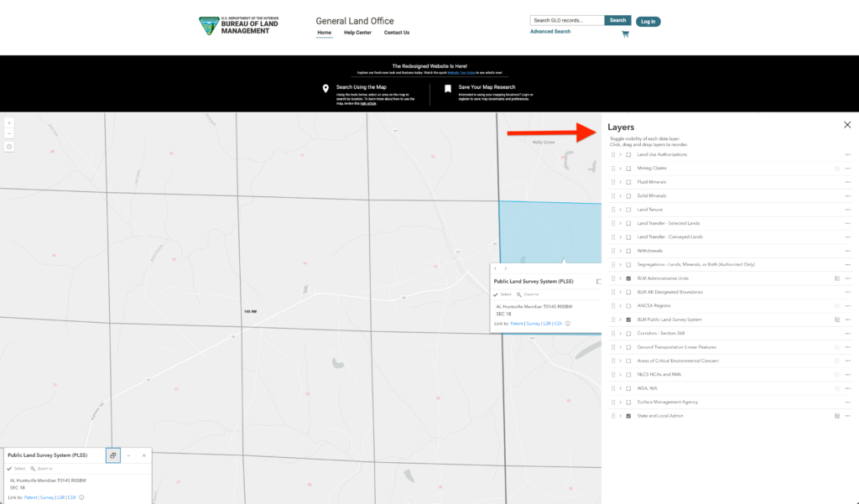Click drag handle of Withdrawals layer
859x504 pixels.
(613, 251)
